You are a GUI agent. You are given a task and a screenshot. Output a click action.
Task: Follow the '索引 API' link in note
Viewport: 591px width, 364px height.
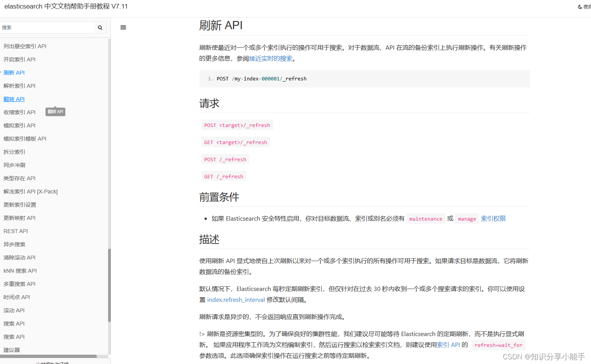click(449, 345)
